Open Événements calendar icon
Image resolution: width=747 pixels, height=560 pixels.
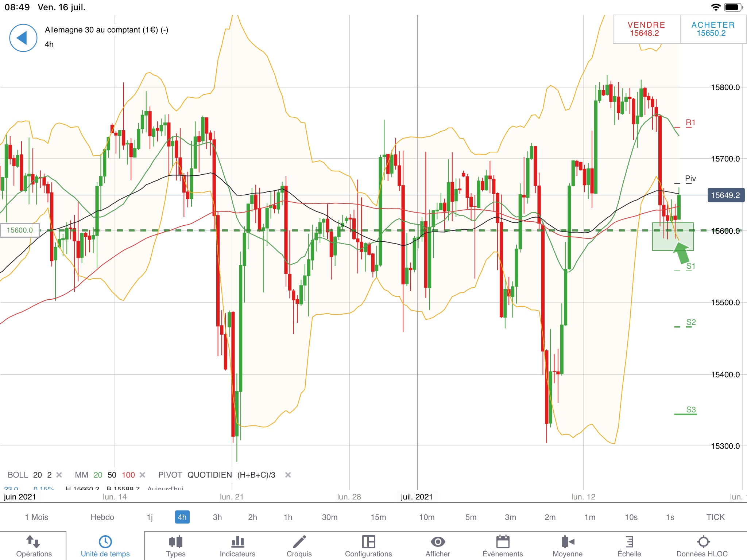[x=503, y=542]
